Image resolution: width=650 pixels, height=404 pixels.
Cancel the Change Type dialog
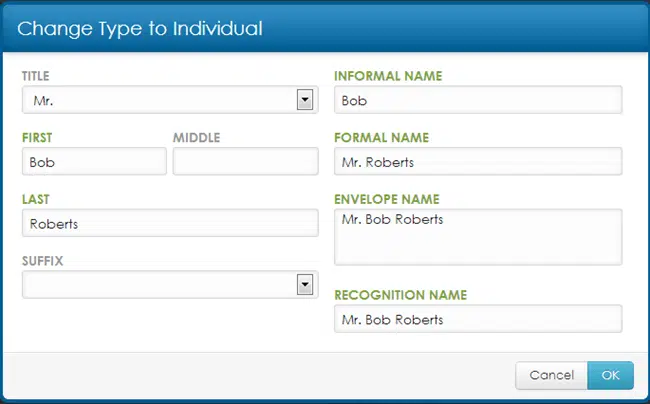551,375
